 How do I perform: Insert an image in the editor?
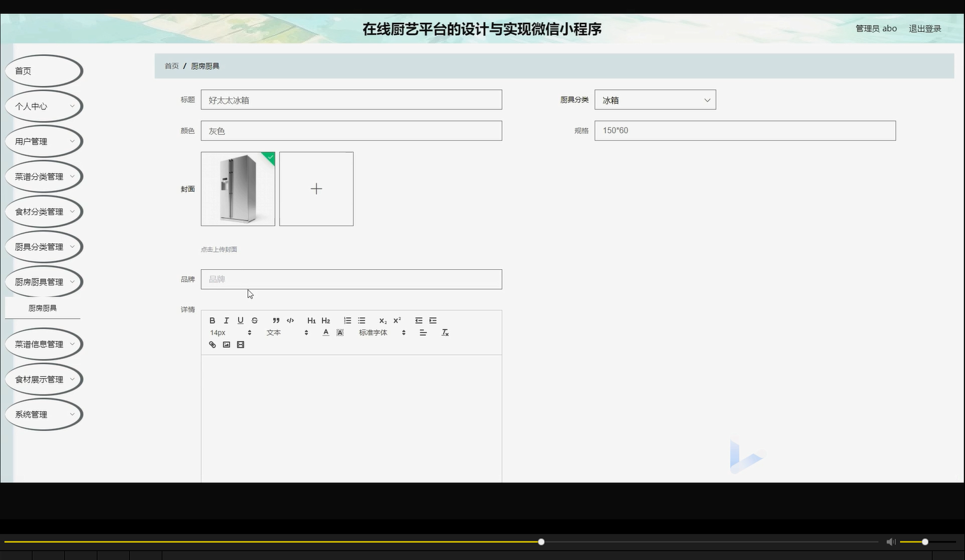[x=227, y=345]
